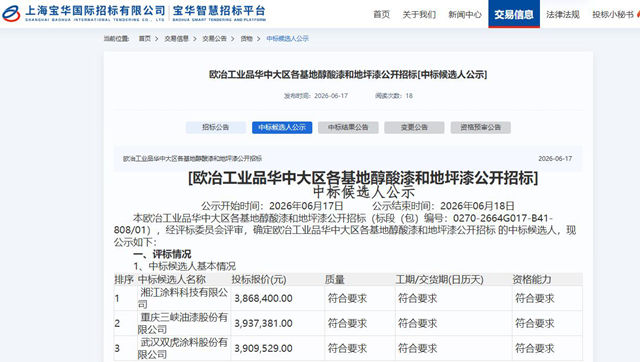Click the 上海宝华国际招标有限公司 title text
This screenshot has width=640, height=362.
(95, 11)
